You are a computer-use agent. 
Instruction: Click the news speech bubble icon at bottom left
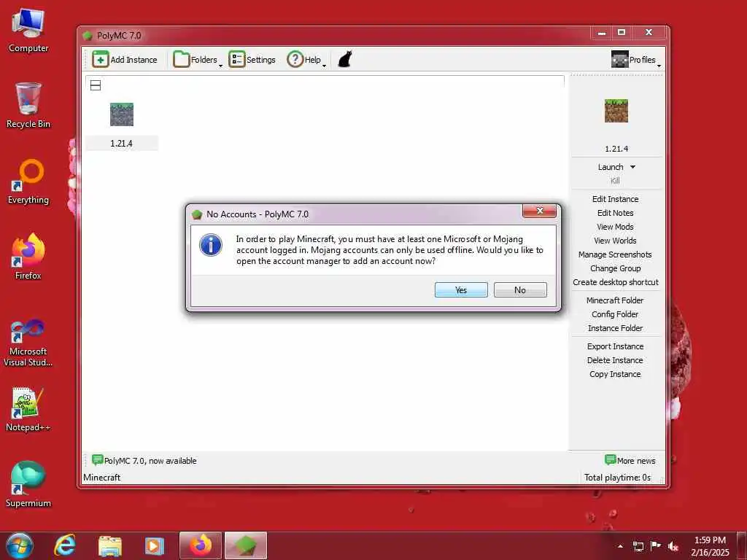(x=97, y=459)
